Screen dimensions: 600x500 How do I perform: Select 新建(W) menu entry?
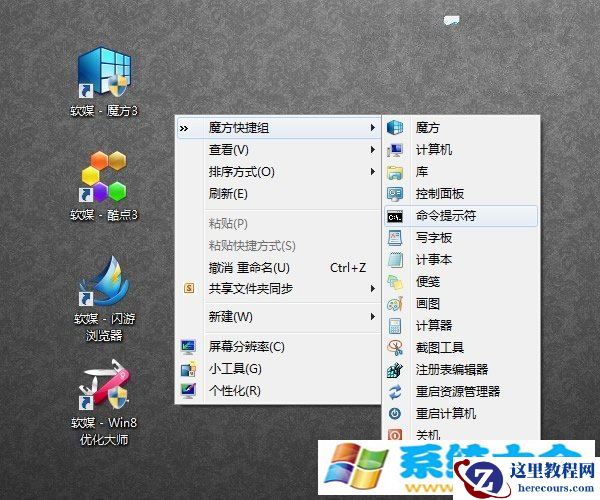[279, 316]
